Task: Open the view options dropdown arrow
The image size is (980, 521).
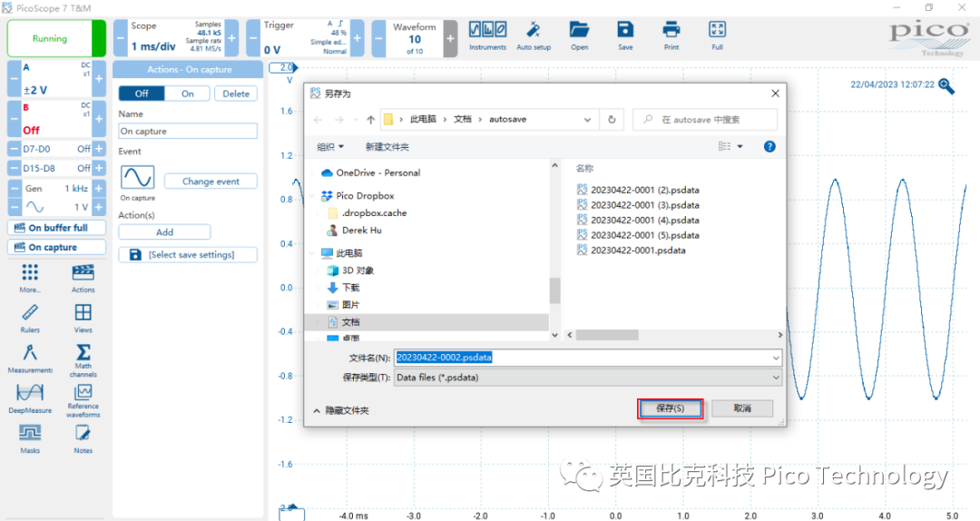Action: pyautogui.click(x=740, y=146)
